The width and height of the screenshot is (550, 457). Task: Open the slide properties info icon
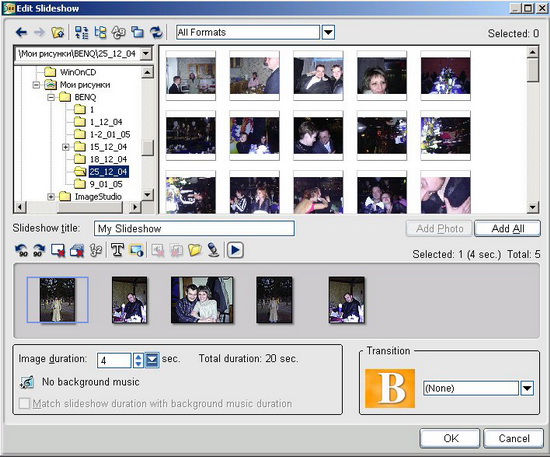point(136,250)
